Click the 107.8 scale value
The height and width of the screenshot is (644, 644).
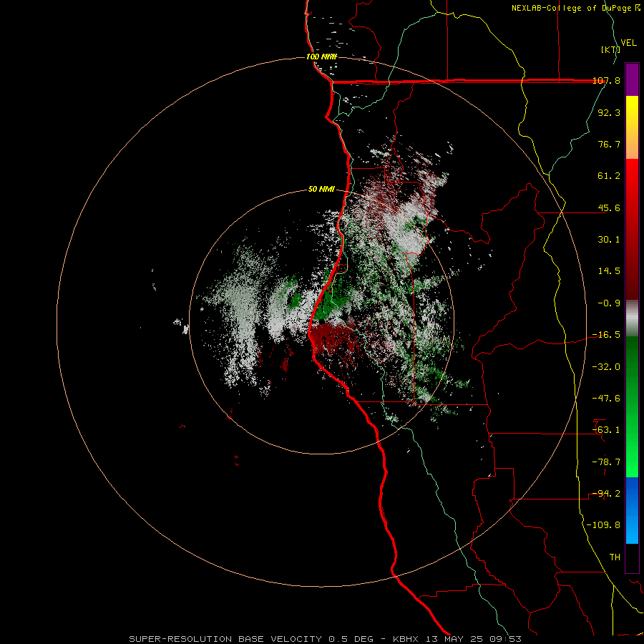pos(606,80)
